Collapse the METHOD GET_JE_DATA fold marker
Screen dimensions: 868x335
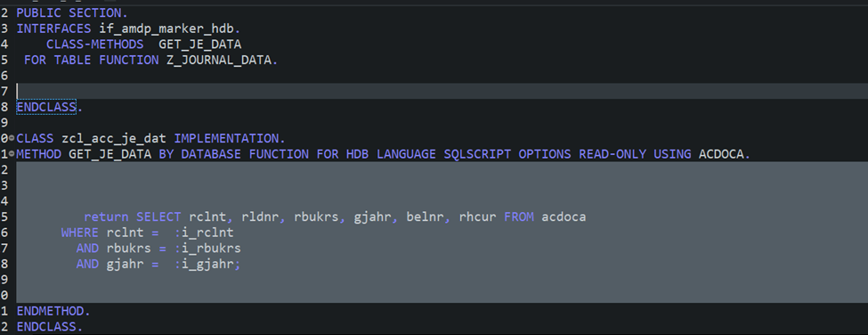pos(12,154)
